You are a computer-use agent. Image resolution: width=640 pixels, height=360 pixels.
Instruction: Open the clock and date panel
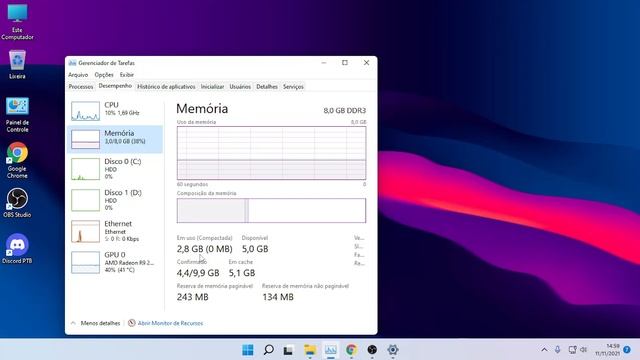click(607, 350)
